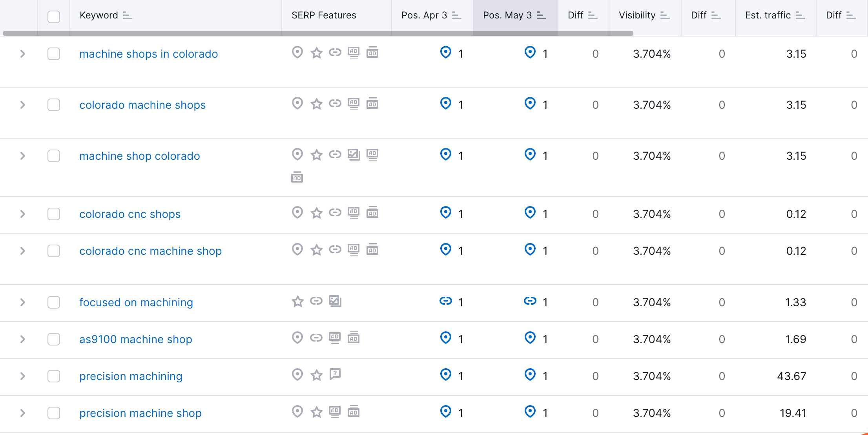Expand the precision machine shop row
Viewport: 868px width, 435px height.
click(23, 413)
